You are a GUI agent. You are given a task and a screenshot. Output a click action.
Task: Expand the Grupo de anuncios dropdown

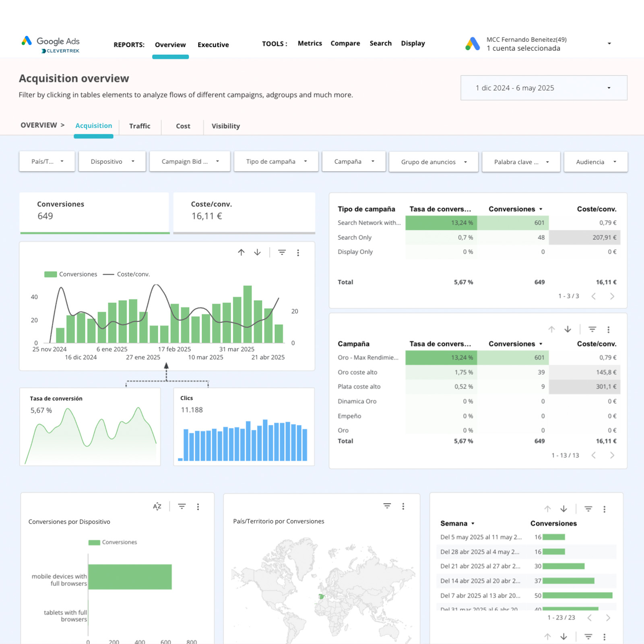click(433, 162)
